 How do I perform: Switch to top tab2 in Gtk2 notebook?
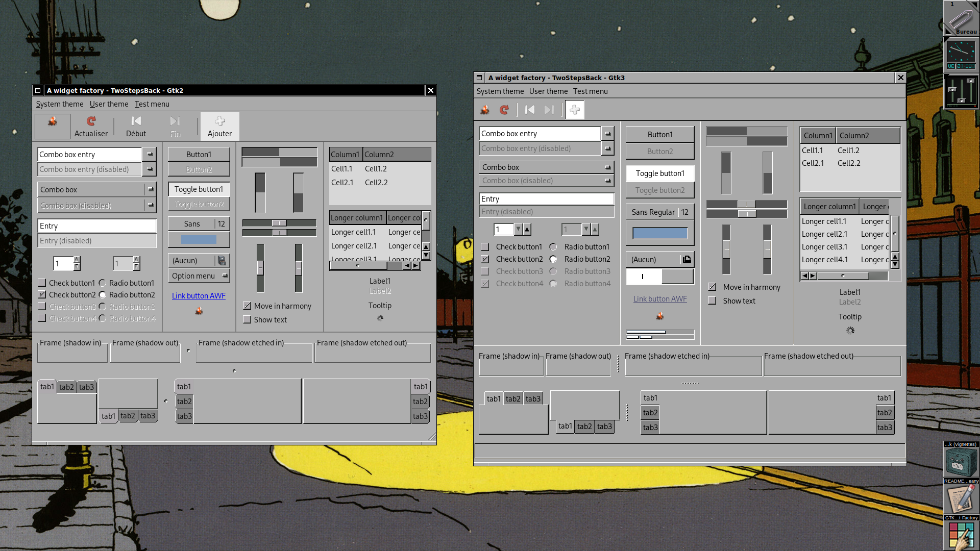(66, 387)
